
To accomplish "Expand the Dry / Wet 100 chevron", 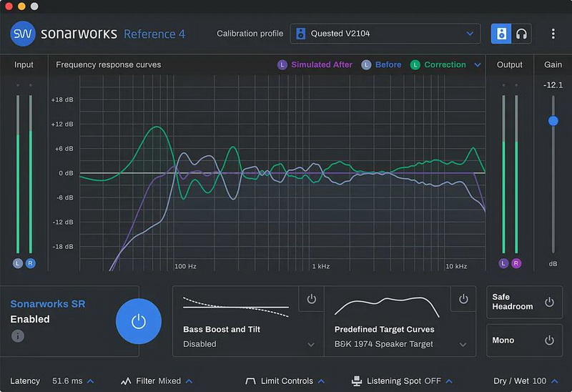I will click(x=555, y=381).
